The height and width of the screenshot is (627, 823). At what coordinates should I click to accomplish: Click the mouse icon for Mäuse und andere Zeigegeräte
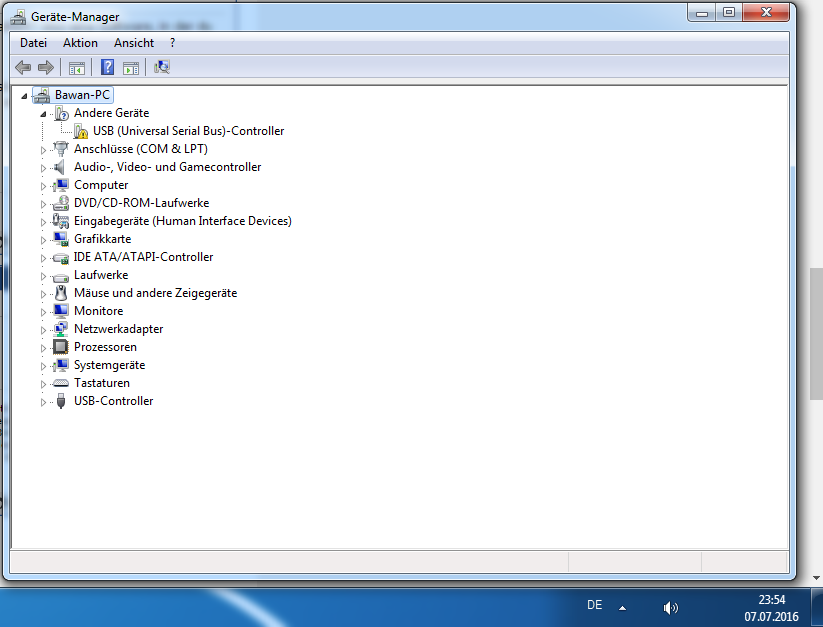[61, 293]
